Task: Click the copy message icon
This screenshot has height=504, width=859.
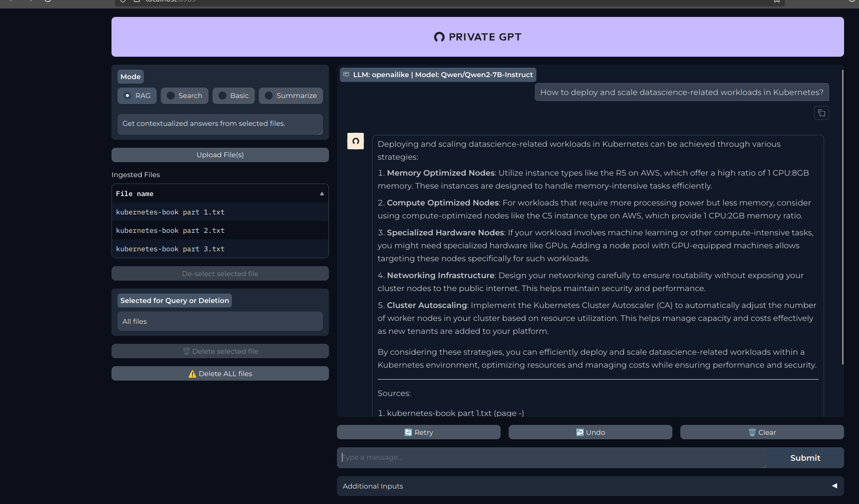Action: (821, 113)
